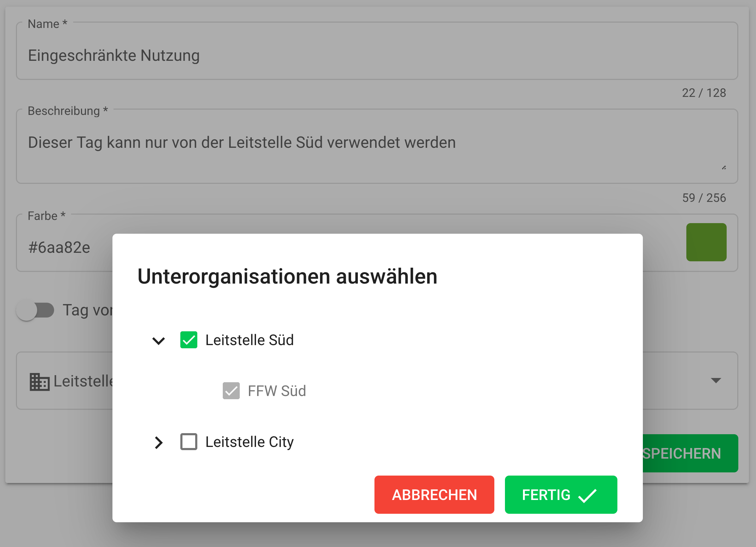Open the organization dropdown arrow
756x547 pixels.
(716, 380)
